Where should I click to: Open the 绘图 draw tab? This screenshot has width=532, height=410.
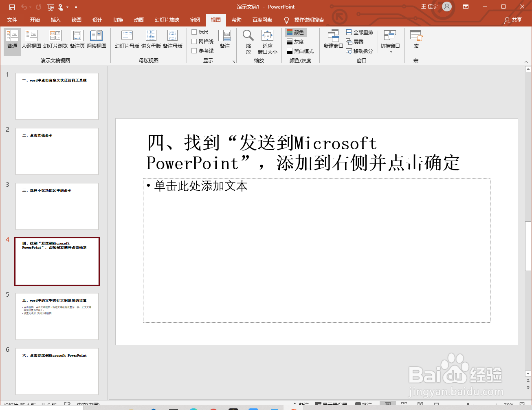pyautogui.click(x=77, y=20)
